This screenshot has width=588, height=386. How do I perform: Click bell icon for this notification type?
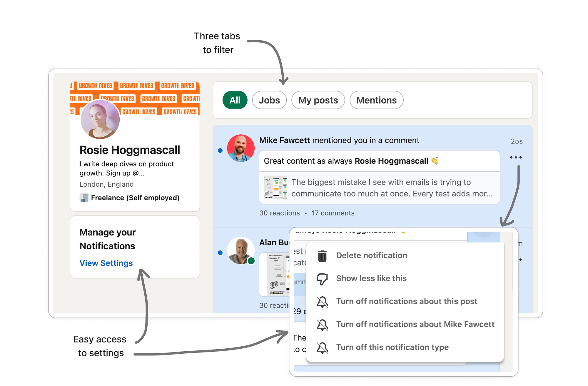click(322, 347)
